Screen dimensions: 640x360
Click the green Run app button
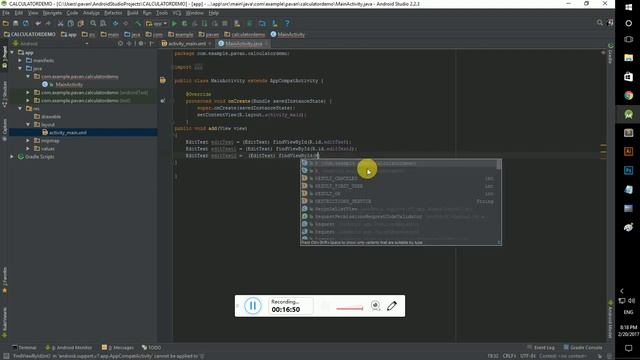[174, 24]
